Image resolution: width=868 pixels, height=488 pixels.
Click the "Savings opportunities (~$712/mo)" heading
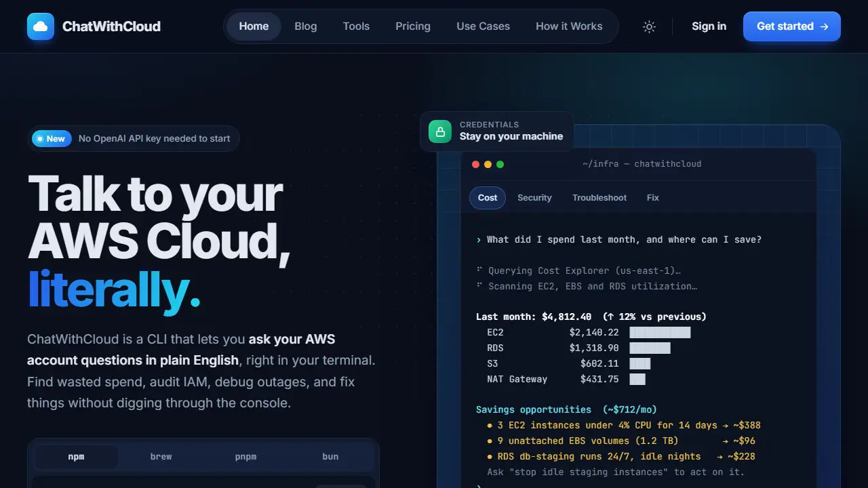coord(566,410)
